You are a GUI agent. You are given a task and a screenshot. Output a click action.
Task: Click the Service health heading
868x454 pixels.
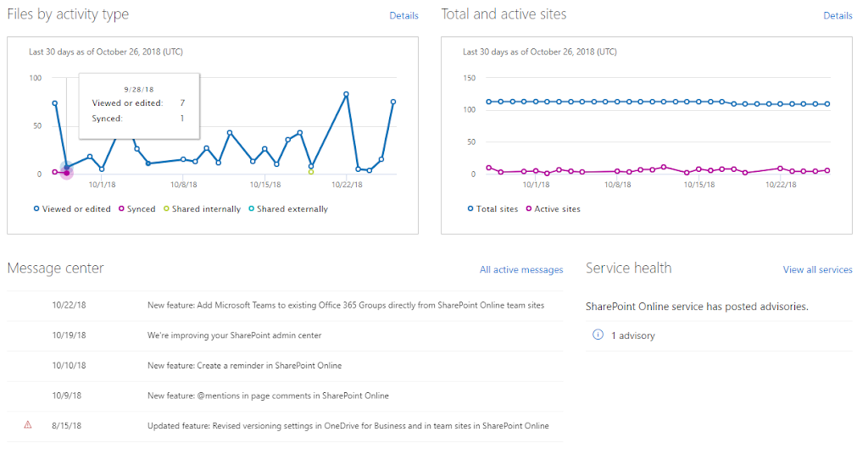(x=628, y=269)
